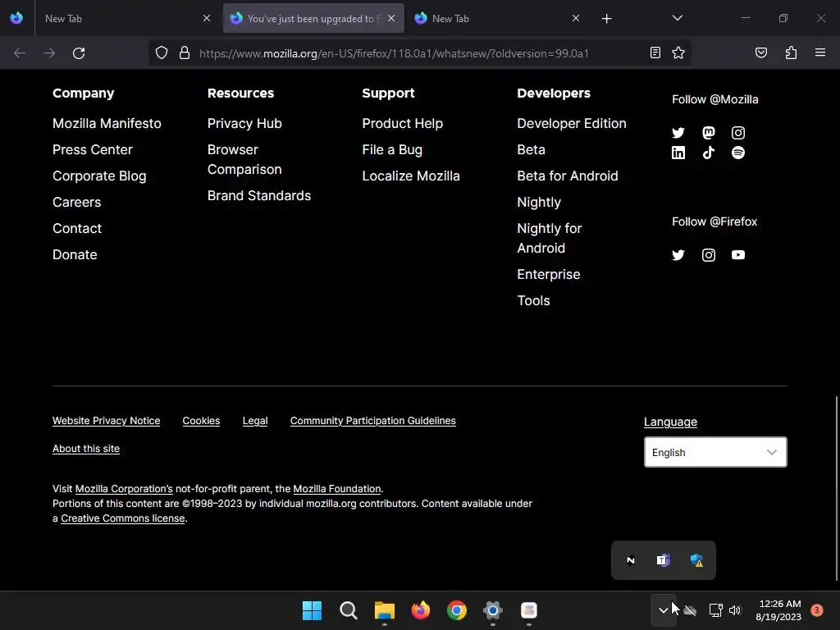Bookmark this page with the star
This screenshot has width=840, height=630.
pos(678,52)
